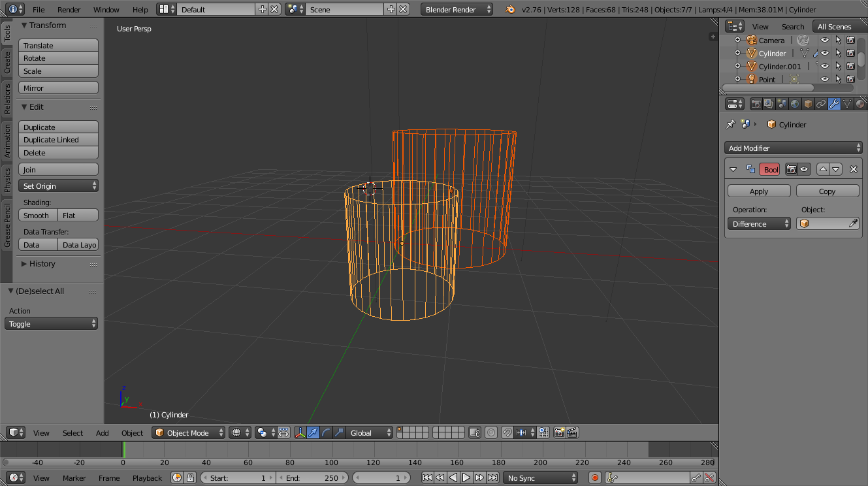The height and width of the screenshot is (486, 868).
Task: Select the rotate manipulator icon
Action: (326, 432)
